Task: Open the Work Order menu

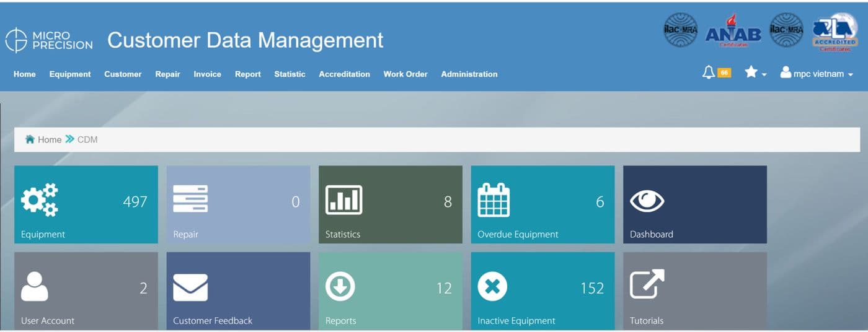Action: pyautogui.click(x=405, y=74)
